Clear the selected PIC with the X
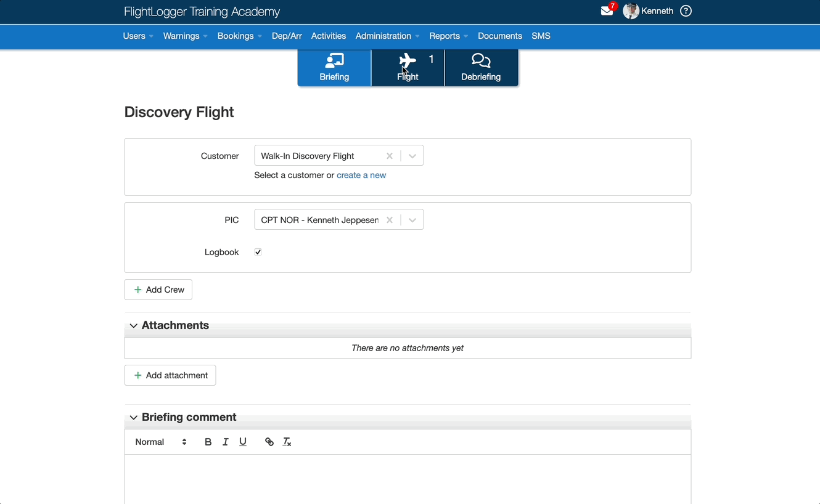The width and height of the screenshot is (820, 504). [390, 219]
